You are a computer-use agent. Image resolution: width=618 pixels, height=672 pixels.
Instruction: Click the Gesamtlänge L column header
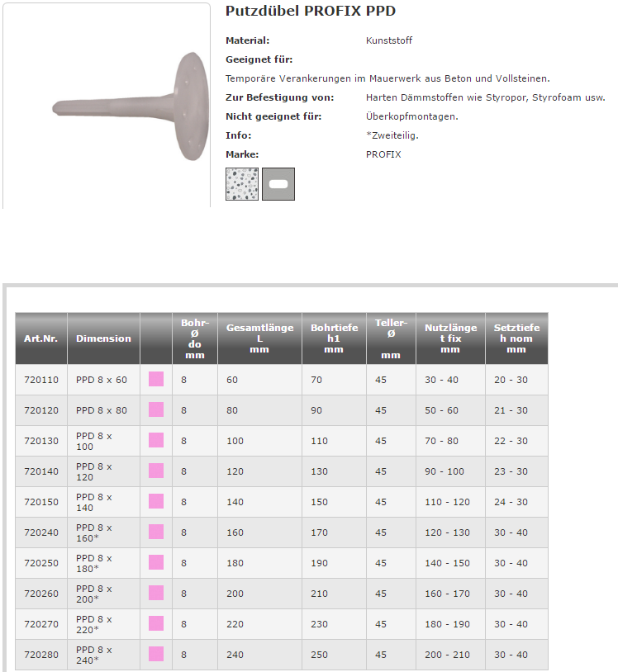(259, 338)
